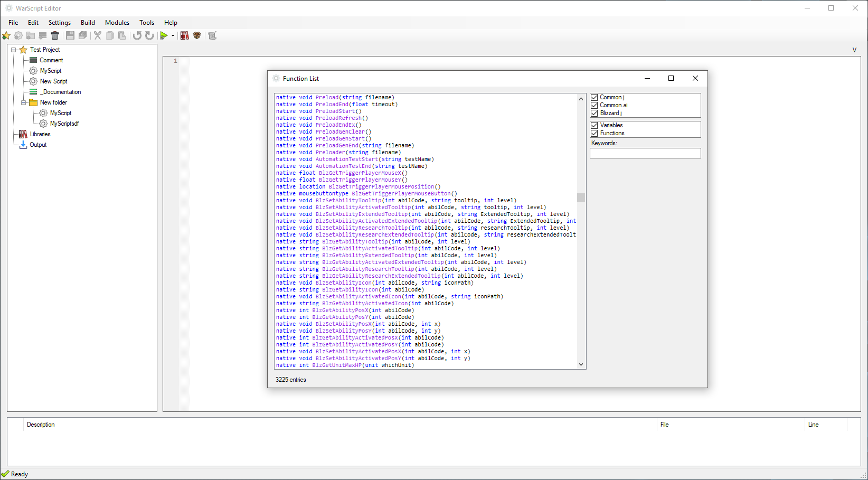This screenshot has width=868, height=480.
Task: Click the save all stacked disks icon
Action: [x=82, y=35]
